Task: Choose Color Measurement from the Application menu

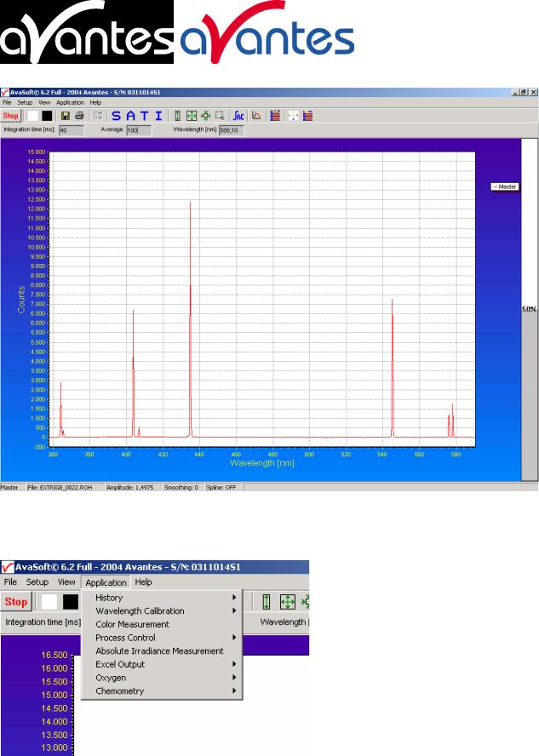Action: 162,624
